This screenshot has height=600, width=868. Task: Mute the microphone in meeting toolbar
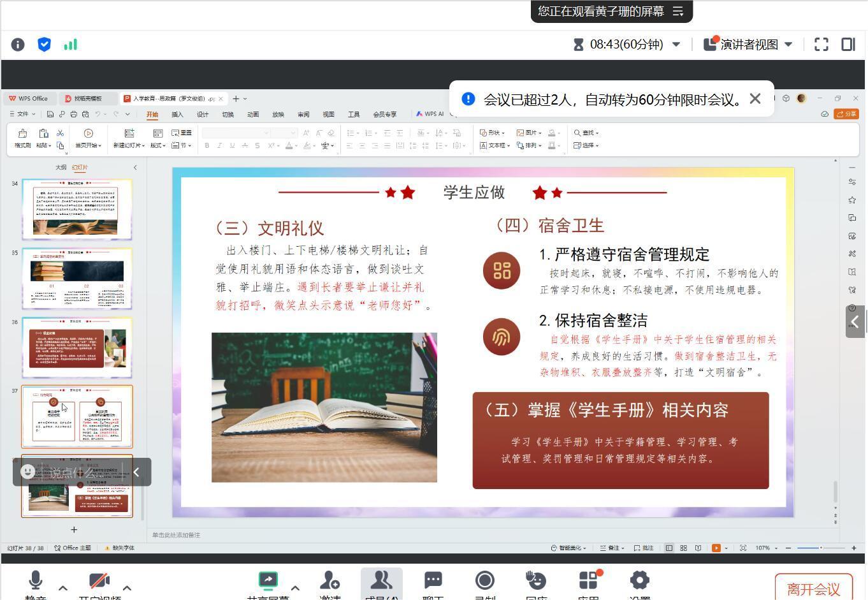tap(36, 581)
